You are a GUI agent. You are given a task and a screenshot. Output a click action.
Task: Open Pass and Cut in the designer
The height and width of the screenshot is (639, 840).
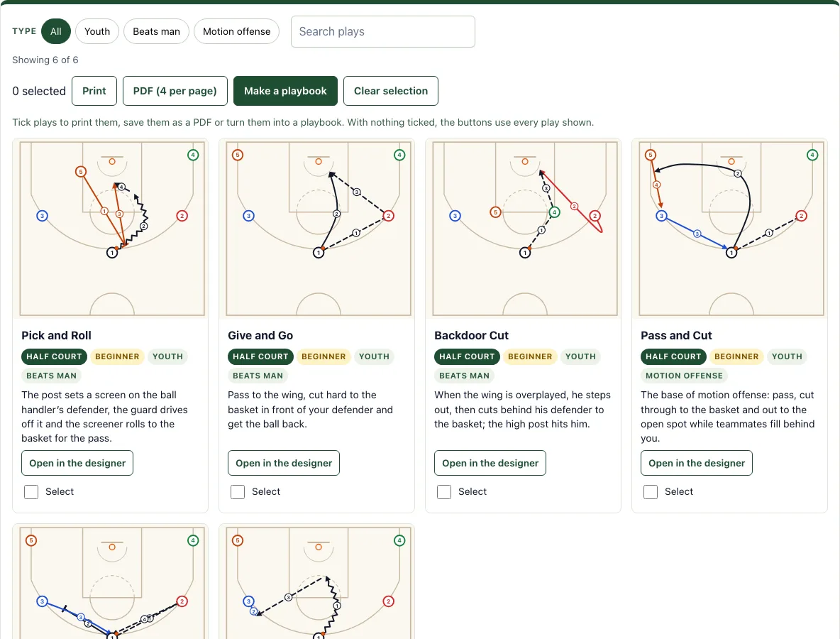point(697,463)
